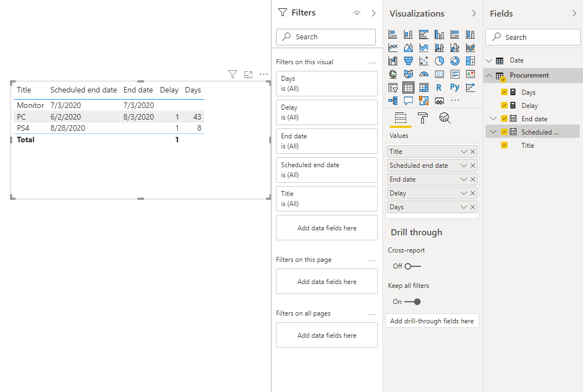Toggle Cross-report drill through on
This screenshot has height=392, width=583.
click(412, 266)
